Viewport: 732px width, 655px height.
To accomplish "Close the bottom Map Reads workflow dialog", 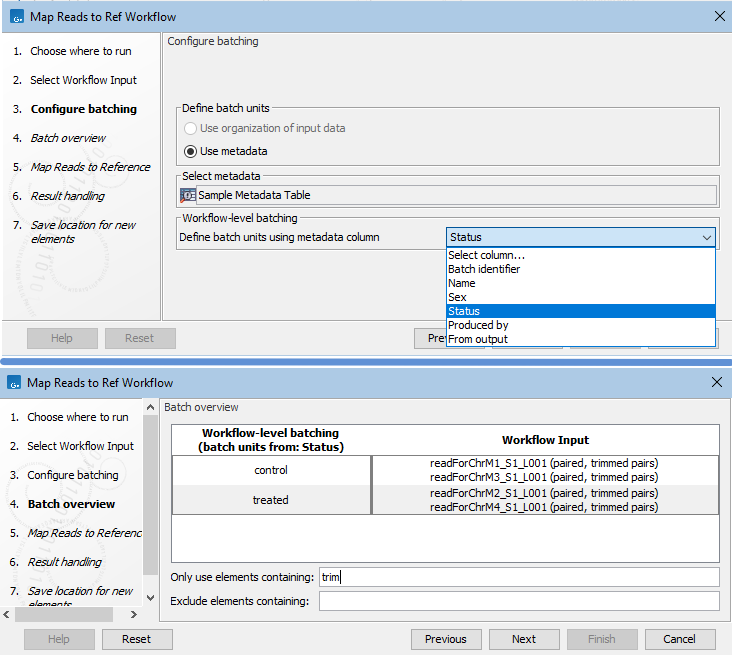I will (x=716, y=383).
